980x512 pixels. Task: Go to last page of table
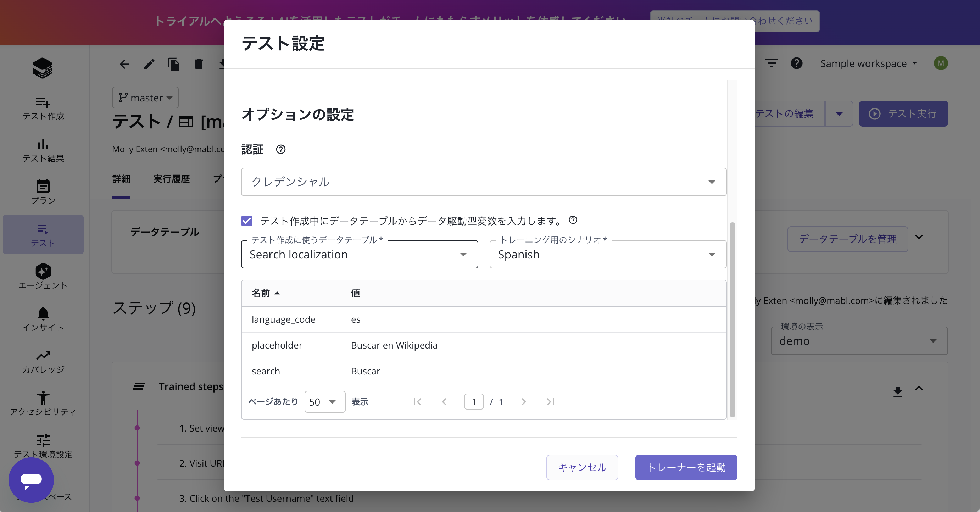(x=550, y=402)
